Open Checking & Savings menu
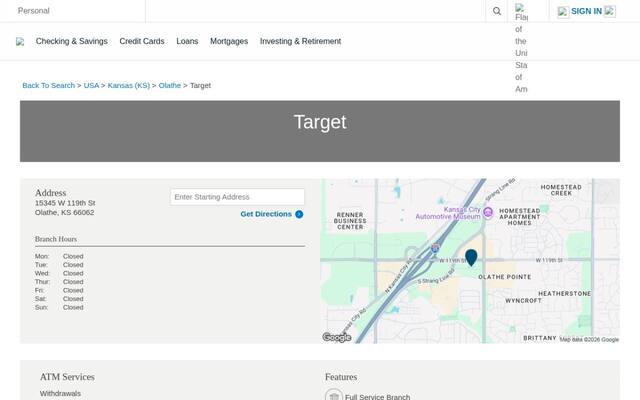Screen dimensions: 640x400 71,41
